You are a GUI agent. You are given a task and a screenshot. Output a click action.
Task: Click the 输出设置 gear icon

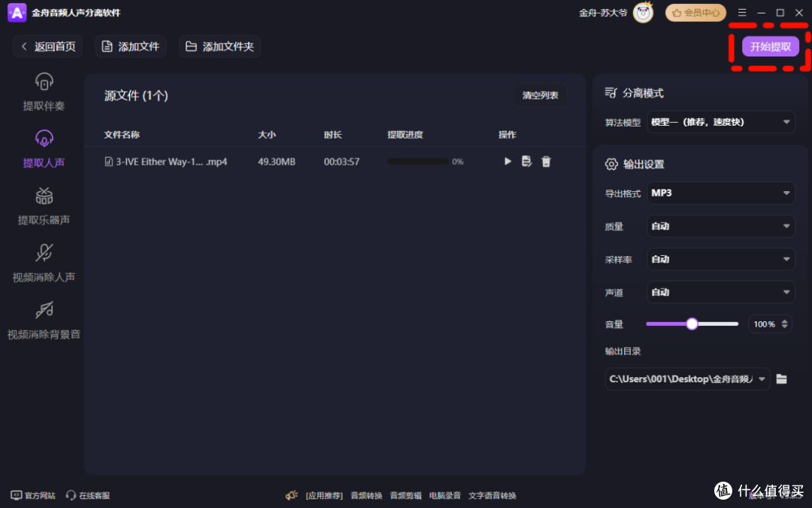(x=611, y=164)
